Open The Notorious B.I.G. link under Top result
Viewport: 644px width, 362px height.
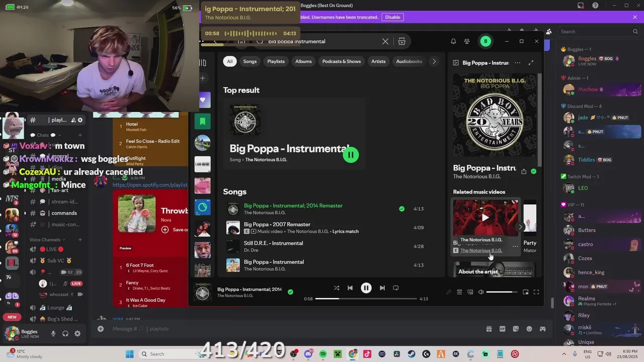266,160
